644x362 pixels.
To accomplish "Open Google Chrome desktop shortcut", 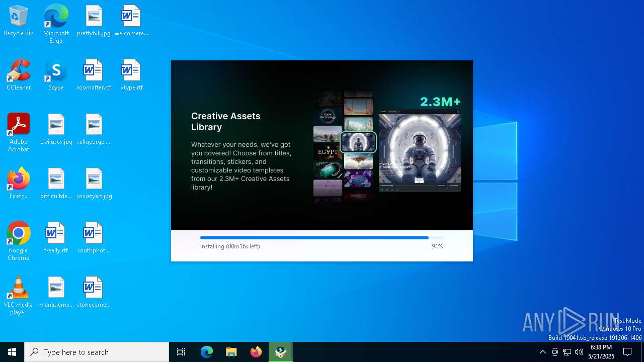I will (x=19, y=241).
